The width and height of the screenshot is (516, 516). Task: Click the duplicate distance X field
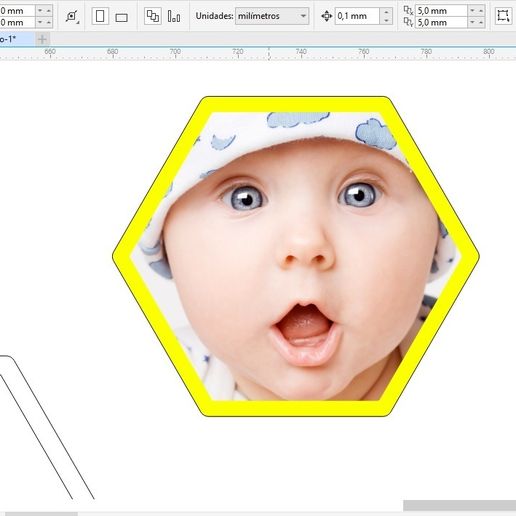441,11
